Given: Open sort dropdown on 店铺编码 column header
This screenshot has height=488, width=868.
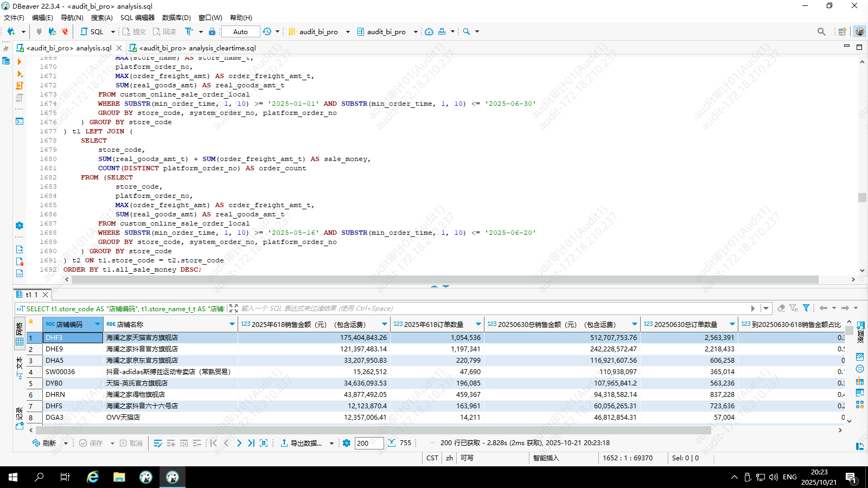Looking at the screenshot, I should 98,324.
